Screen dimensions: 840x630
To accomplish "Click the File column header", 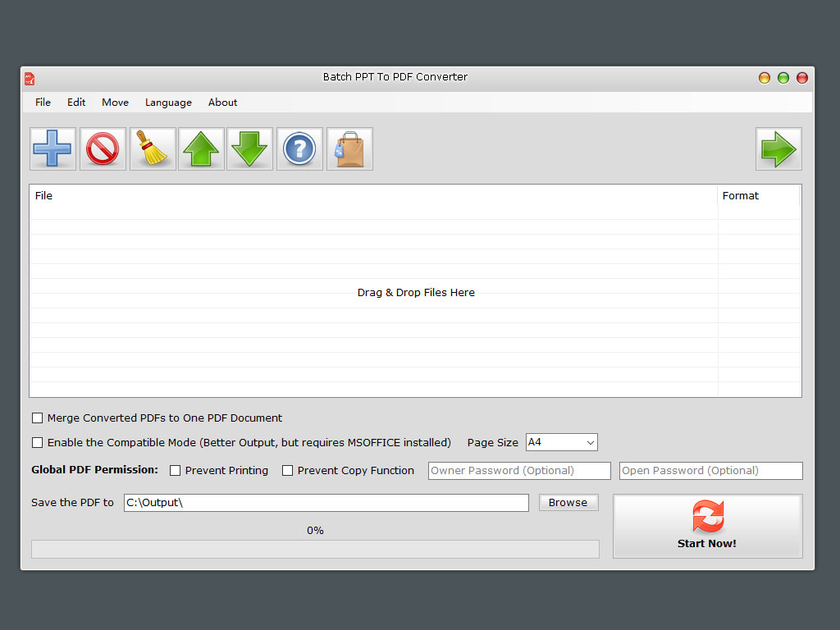I will pyautogui.click(x=373, y=195).
